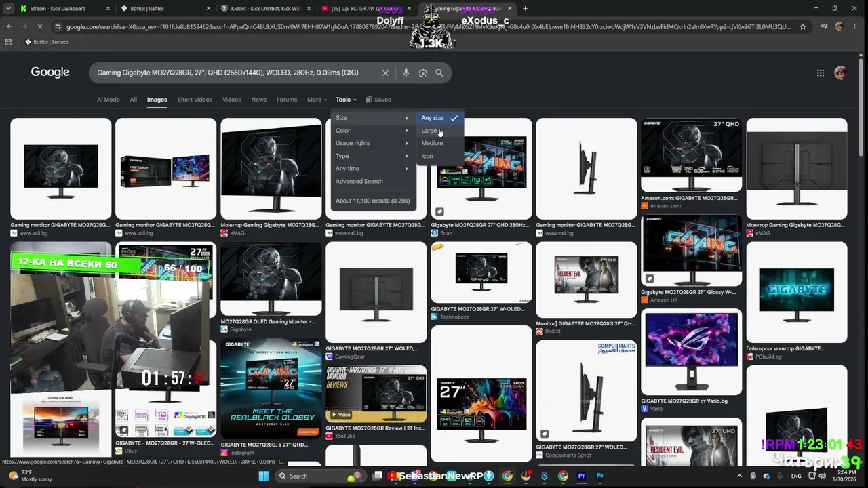868x488 pixels.
Task: Clear the Google search box text
Action: pyautogui.click(x=385, y=73)
